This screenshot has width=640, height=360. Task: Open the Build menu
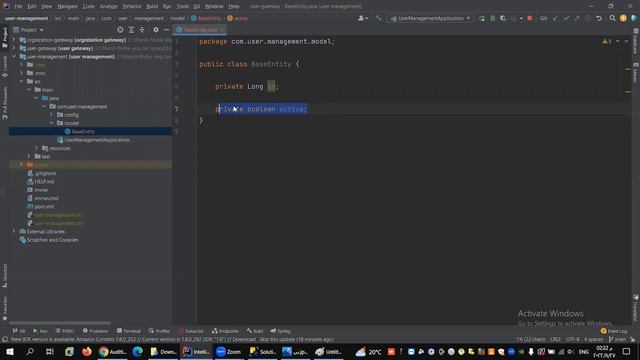152,7
